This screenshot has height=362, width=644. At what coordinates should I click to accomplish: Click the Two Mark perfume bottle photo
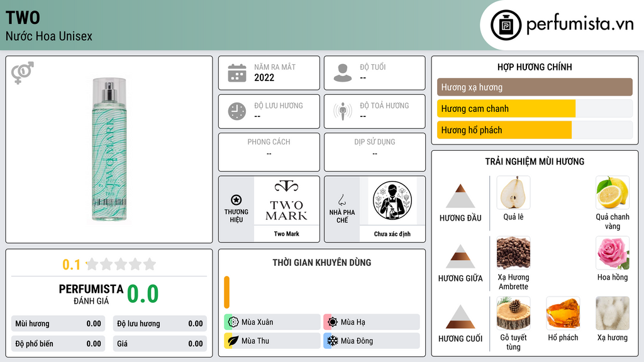109,150
